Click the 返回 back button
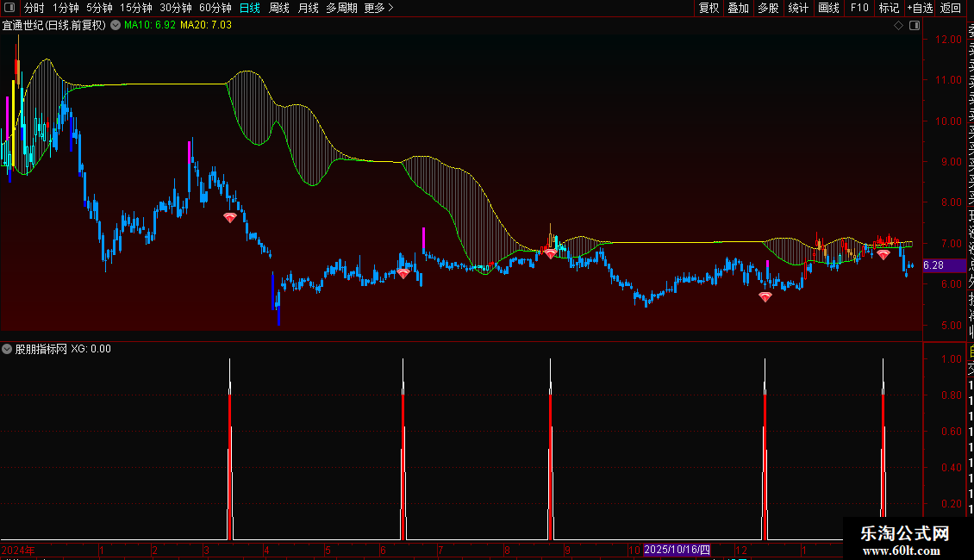The width and height of the screenshot is (974, 560). click(x=951, y=8)
